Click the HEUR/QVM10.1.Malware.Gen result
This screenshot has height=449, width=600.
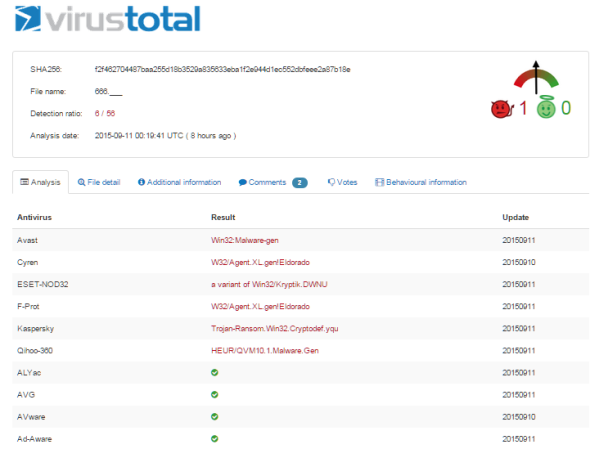pos(265,350)
